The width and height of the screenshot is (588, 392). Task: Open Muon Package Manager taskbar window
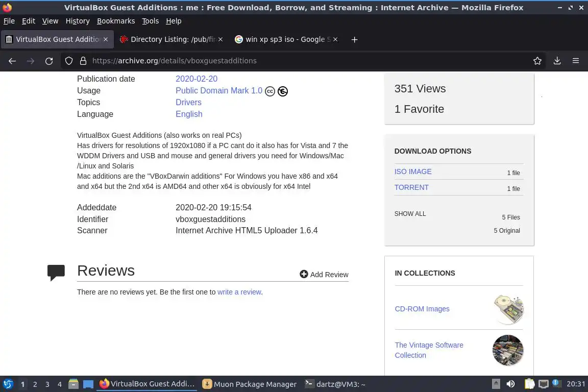coord(250,384)
